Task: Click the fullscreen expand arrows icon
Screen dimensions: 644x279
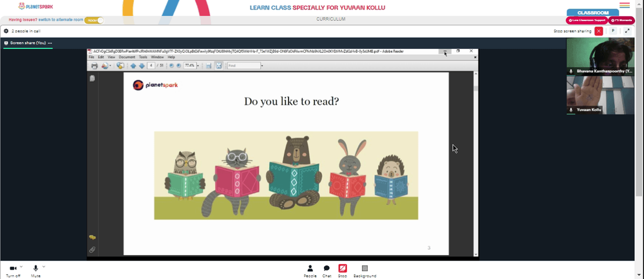Action: click(627, 31)
